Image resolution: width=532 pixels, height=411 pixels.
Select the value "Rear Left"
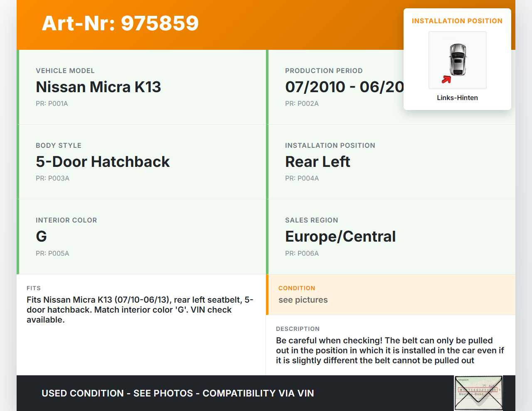tap(318, 161)
